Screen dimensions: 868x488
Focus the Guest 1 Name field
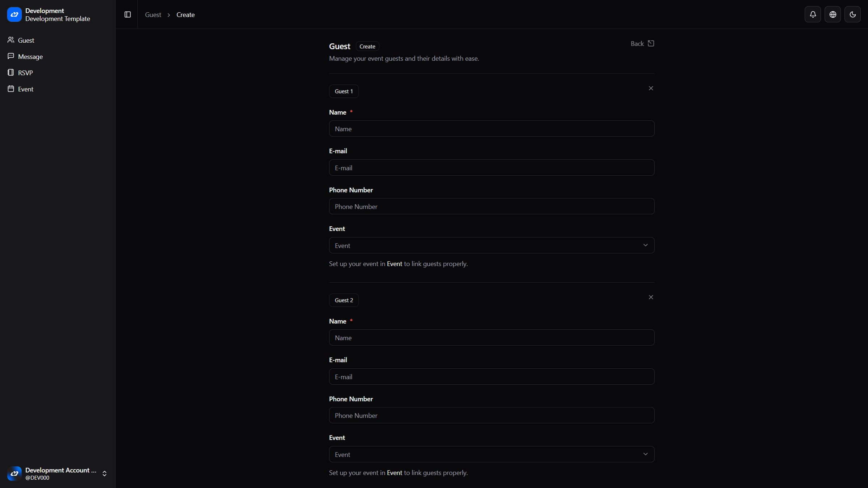point(492,129)
